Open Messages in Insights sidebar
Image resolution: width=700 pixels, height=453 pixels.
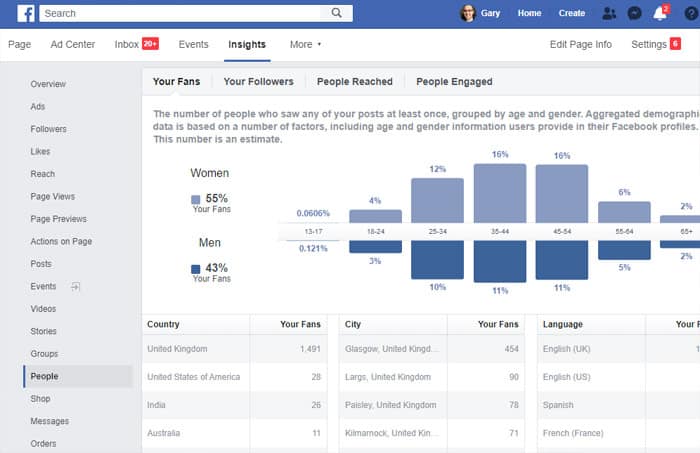50,421
